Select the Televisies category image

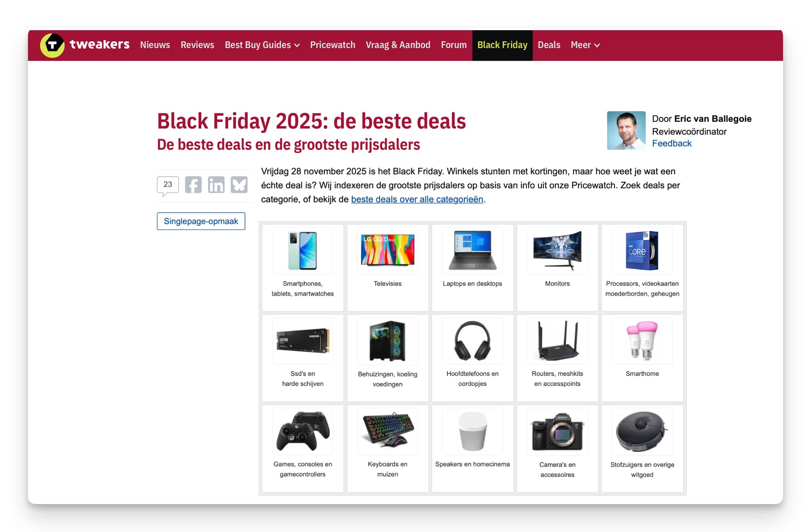[387, 251]
